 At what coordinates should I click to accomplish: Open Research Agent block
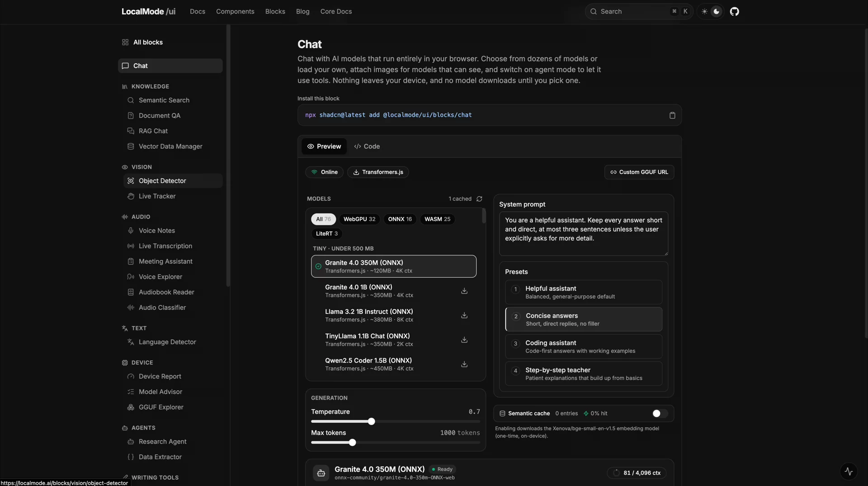(173, 441)
